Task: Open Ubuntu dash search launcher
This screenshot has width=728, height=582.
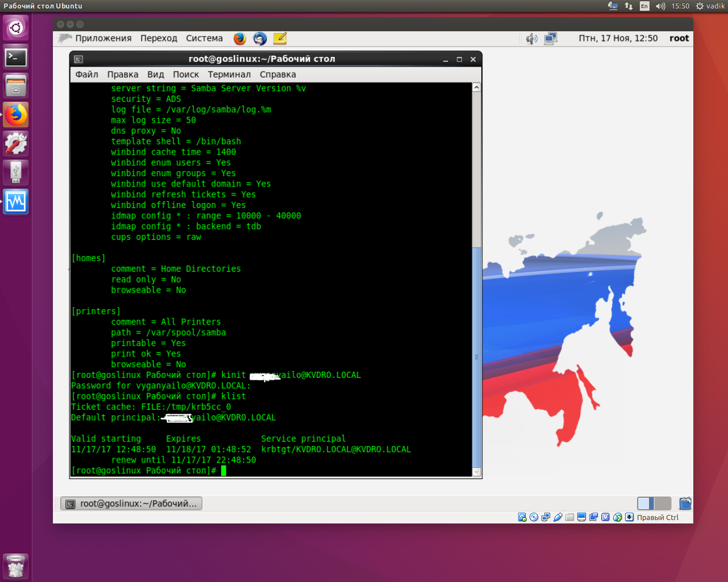Action: coord(16,28)
